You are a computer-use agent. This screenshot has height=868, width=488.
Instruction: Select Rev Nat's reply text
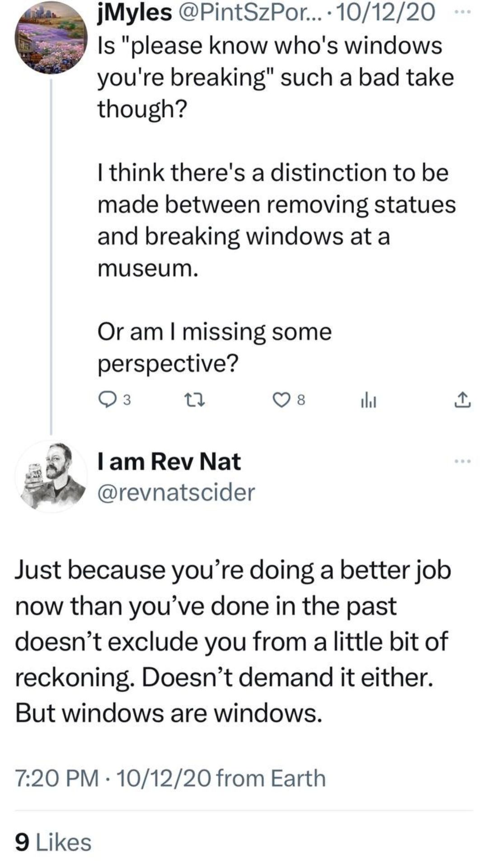coord(233,641)
